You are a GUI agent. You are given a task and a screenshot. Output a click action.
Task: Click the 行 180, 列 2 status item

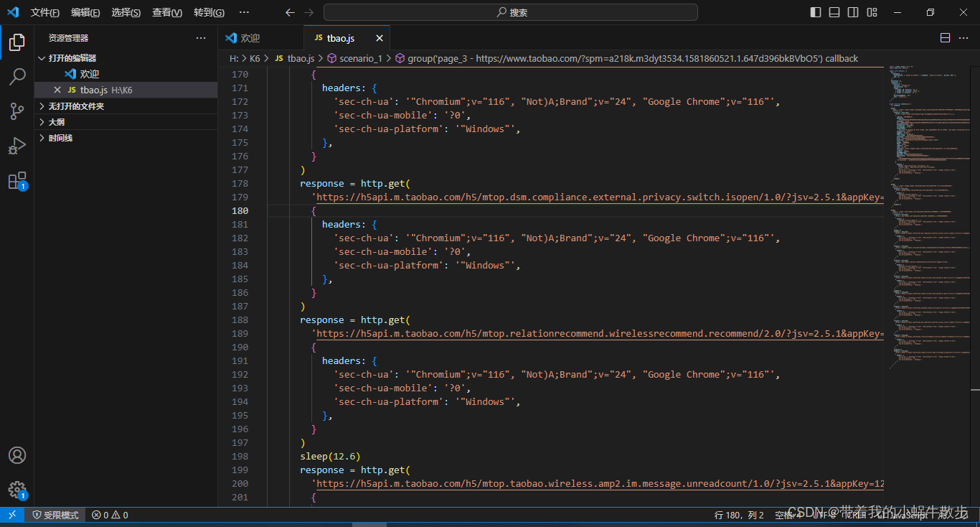739,515
